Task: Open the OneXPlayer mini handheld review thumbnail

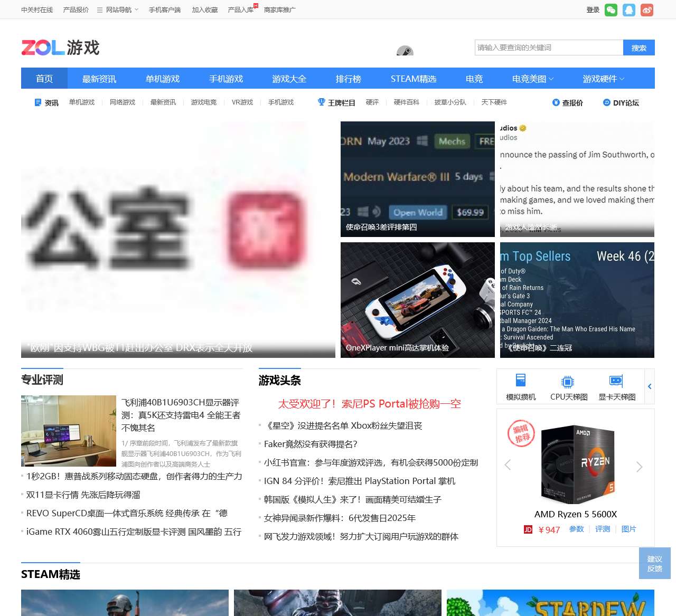Action: pos(417,300)
